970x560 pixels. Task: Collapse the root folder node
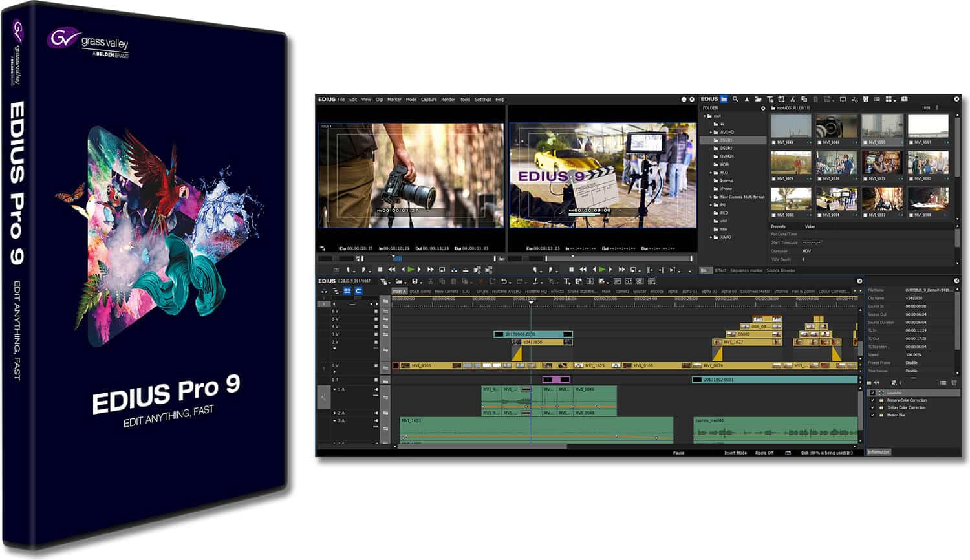tap(704, 116)
